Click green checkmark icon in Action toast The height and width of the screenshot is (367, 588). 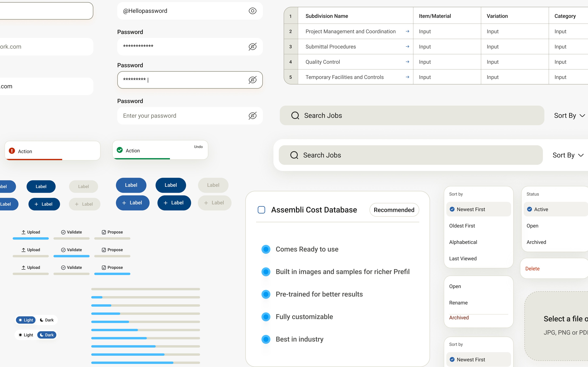tap(120, 150)
